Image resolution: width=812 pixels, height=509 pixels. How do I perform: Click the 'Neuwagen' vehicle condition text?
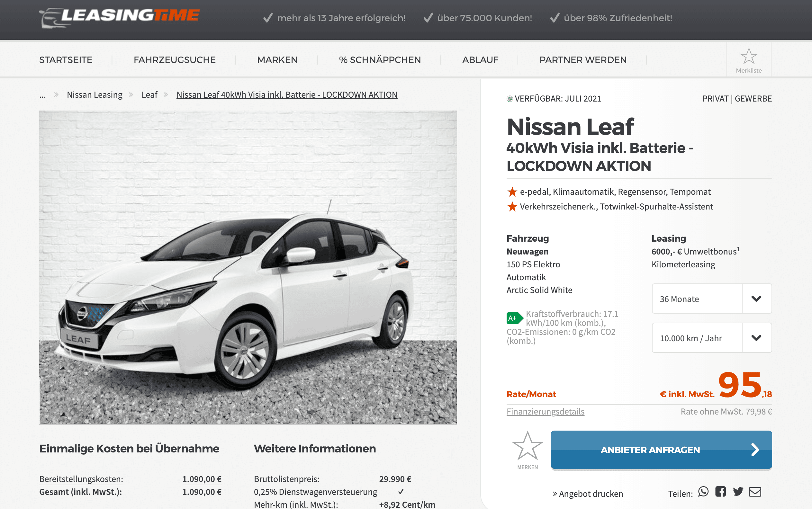528,252
